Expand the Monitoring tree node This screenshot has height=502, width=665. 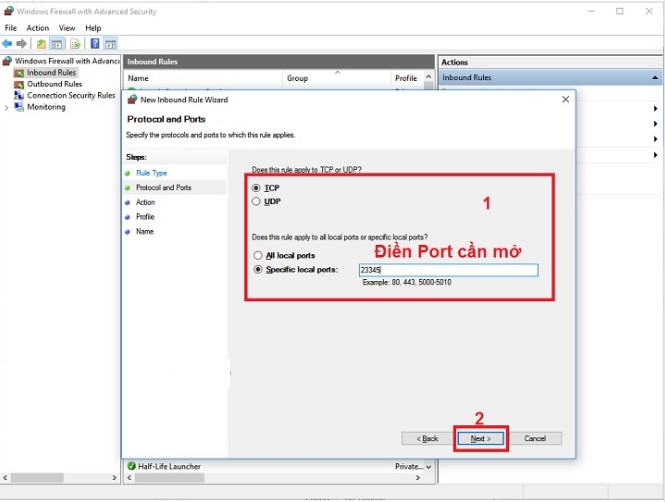pyautogui.click(x=7, y=107)
